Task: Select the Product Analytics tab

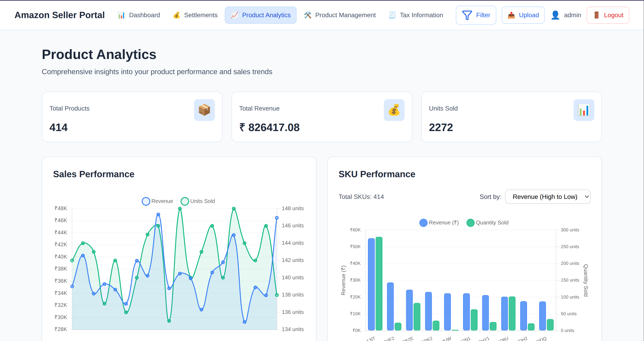Action: click(x=260, y=15)
